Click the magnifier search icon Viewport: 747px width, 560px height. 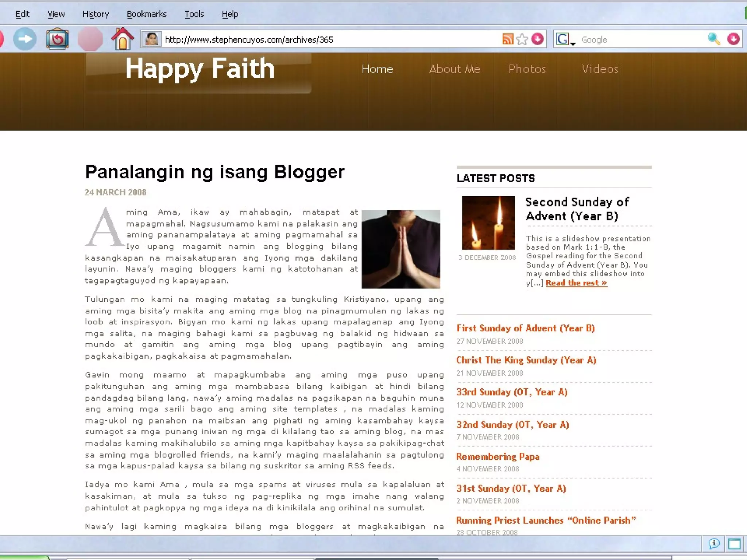[x=714, y=39]
